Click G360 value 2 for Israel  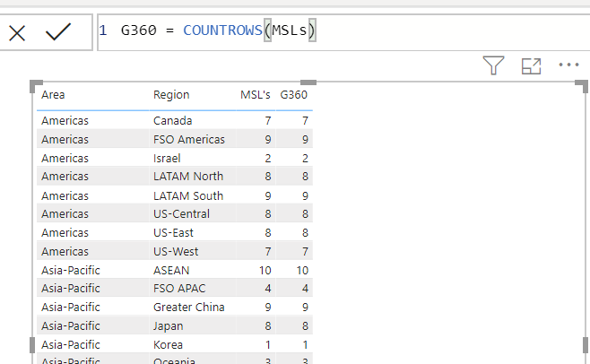[x=305, y=158]
